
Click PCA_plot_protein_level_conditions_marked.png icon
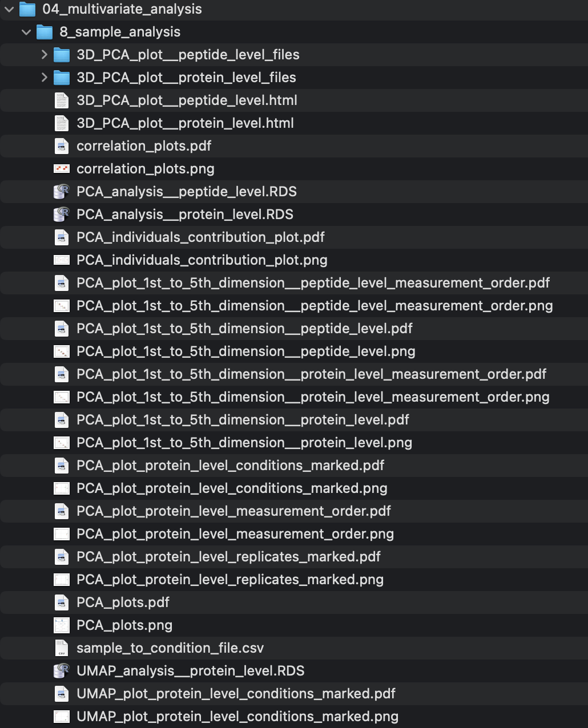pos(62,488)
